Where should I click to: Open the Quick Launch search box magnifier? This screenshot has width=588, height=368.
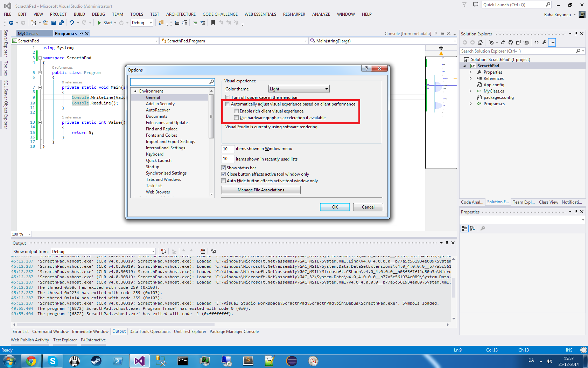coord(548,4)
